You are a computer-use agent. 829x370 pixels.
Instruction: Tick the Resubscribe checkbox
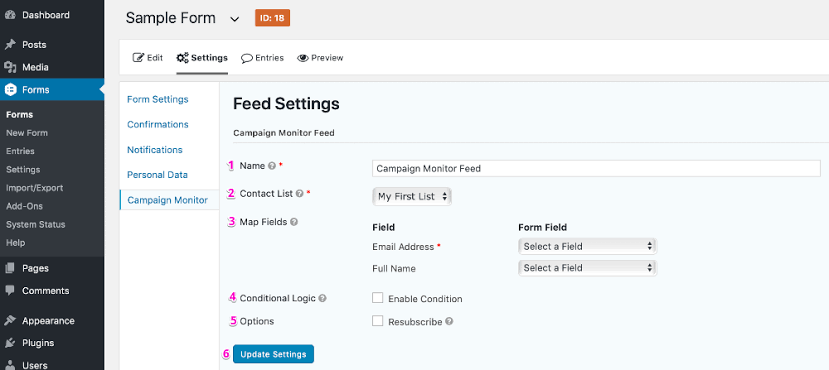pos(377,321)
